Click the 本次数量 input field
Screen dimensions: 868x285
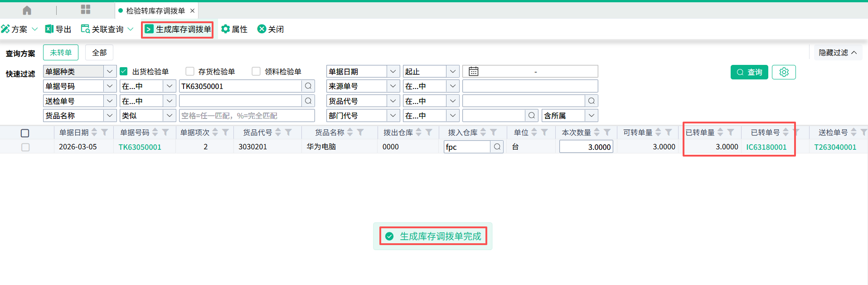tap(586, 147)
